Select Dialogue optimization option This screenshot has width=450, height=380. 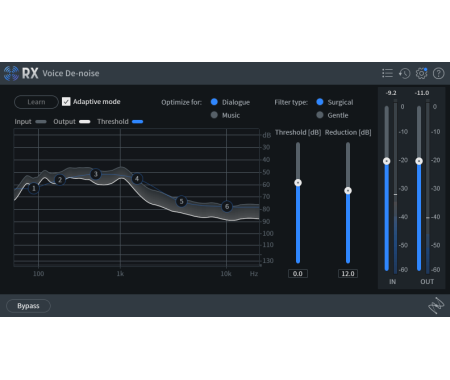point(214,102)
